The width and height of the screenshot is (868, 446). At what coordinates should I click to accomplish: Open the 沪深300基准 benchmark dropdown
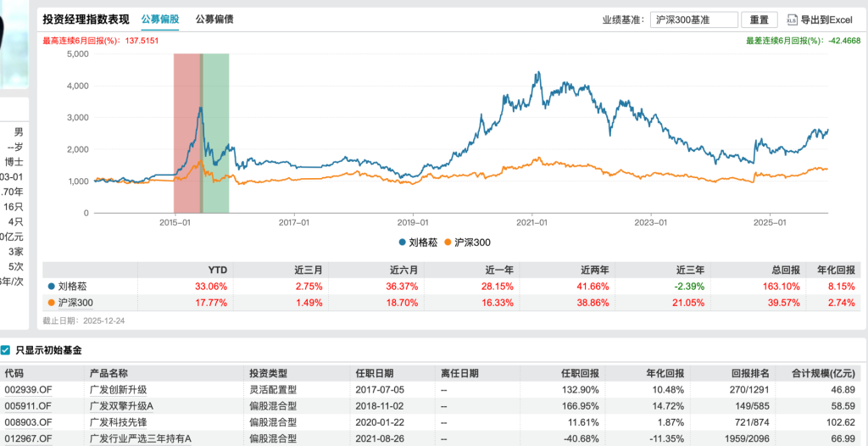[x=694, y=20]
